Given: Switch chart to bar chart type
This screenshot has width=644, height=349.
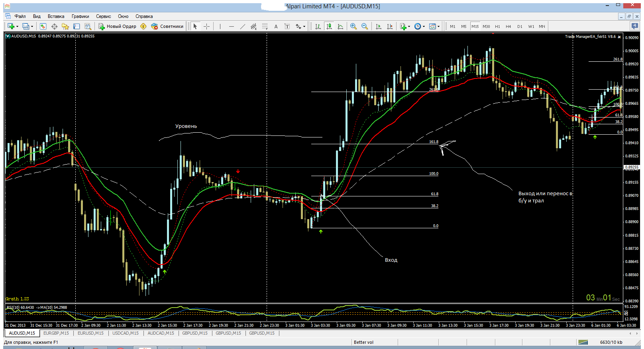Looking at the screenshot, I should [318, 26].
